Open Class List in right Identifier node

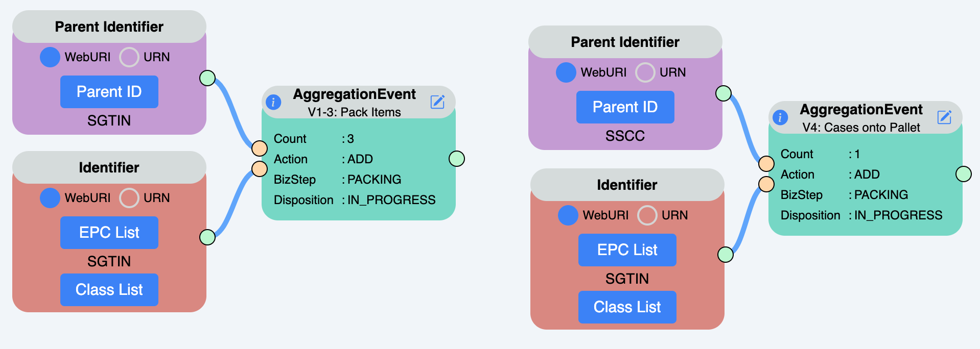627,307
